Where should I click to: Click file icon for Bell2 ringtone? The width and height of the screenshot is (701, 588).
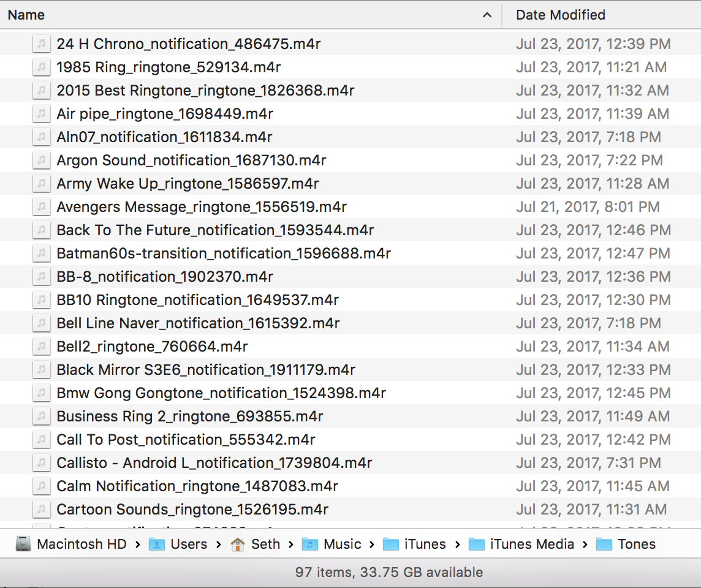point(41,346)
